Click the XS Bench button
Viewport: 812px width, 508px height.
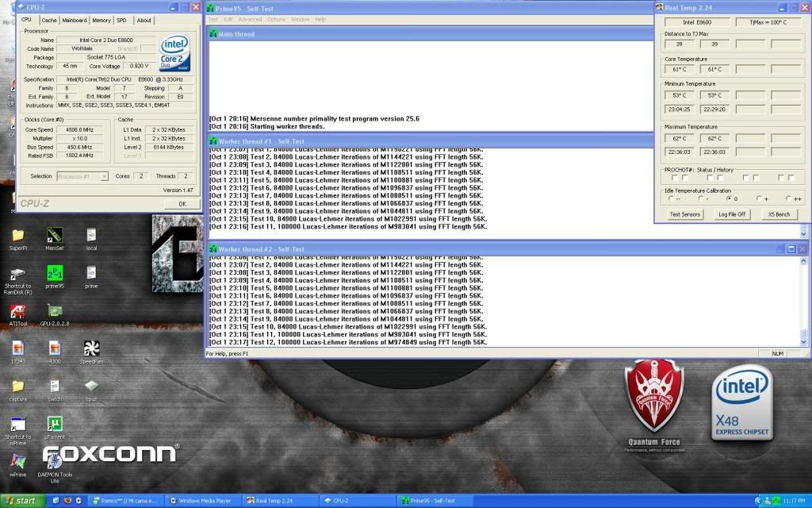click(779, 214)
